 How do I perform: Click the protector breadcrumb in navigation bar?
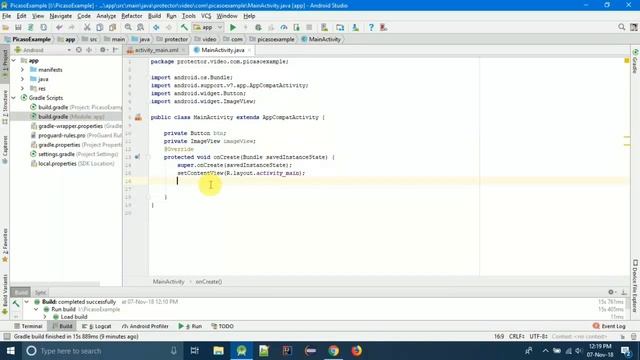[x=172, y=39]
